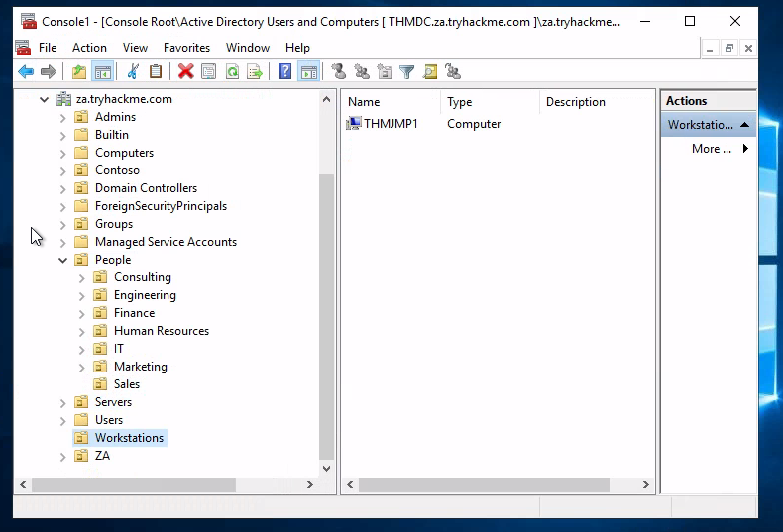This screenshot has width=783, height=532.
Task: Select the Users container
Action: pyautogui.click(x=109, y=420)
